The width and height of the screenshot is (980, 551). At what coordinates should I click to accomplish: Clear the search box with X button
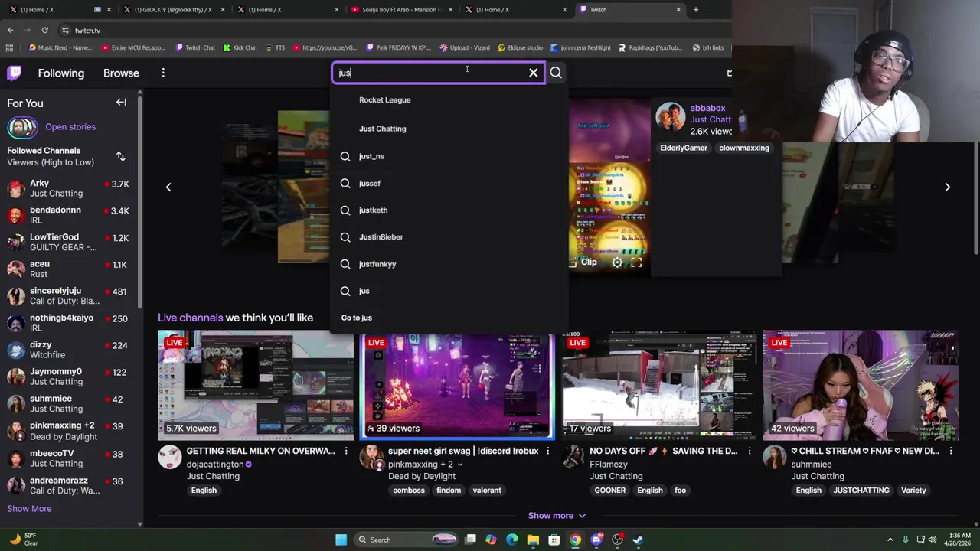click(x=534, y=73)
